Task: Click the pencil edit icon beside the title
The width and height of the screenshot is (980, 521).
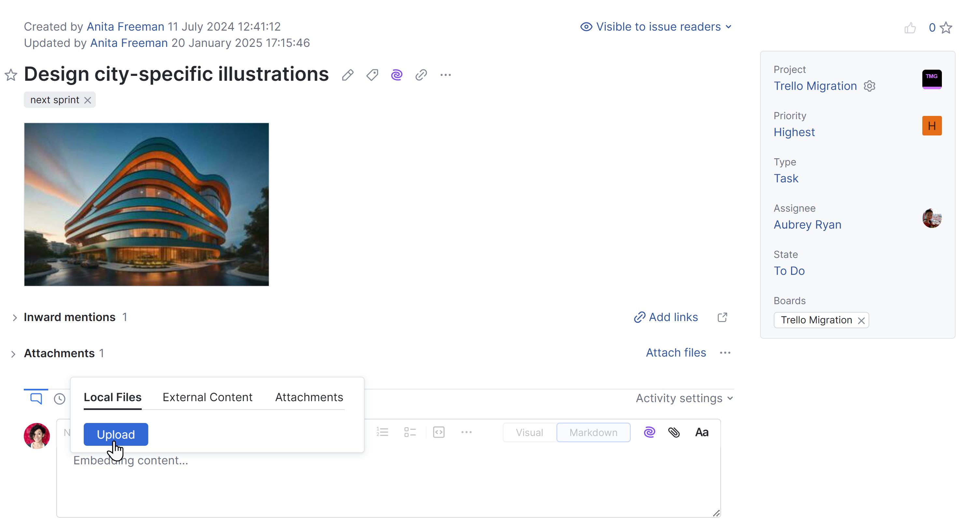Action: (x=347, y=75)
